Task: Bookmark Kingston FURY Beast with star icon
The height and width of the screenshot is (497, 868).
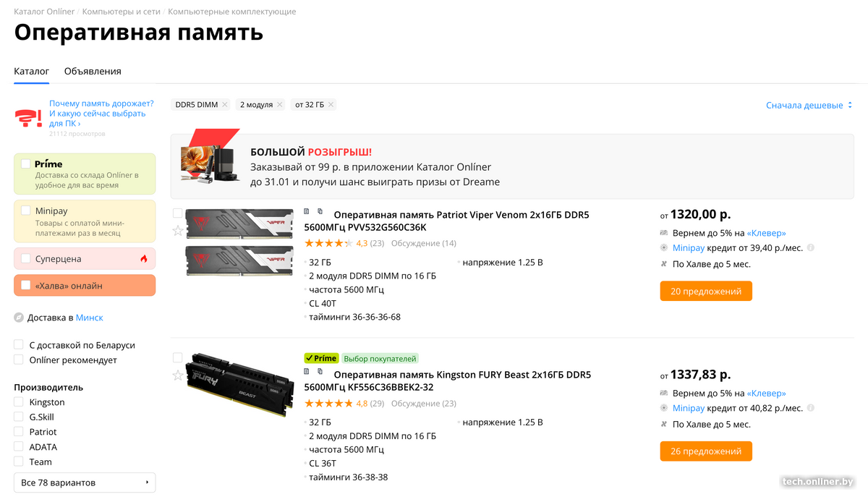Action: [178, 375]
